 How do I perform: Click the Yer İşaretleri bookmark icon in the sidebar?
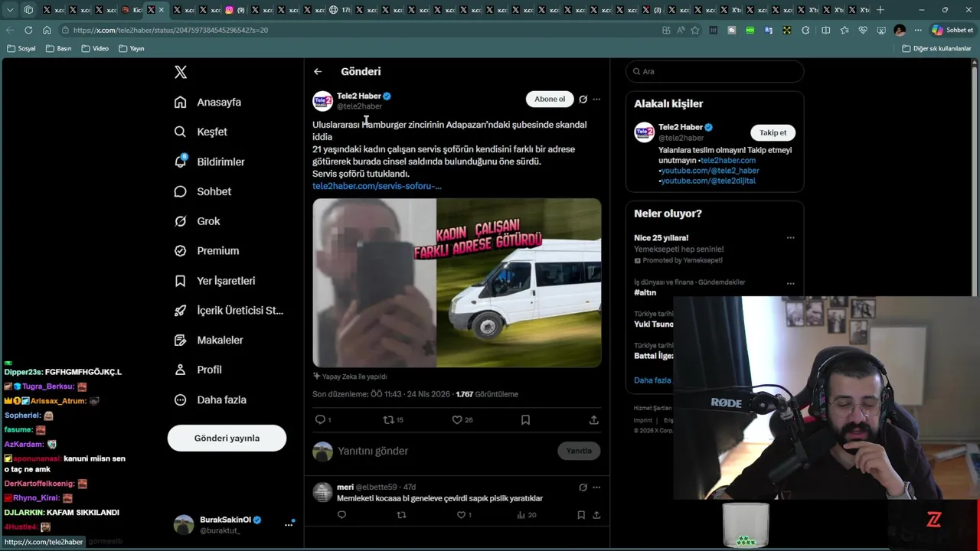point(180,281)
